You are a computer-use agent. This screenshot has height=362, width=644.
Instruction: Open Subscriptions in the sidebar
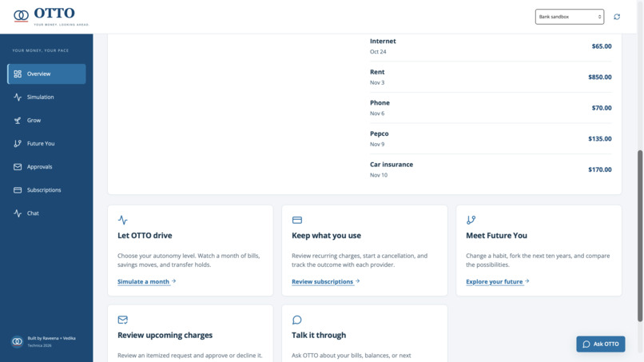[x=46, y=190]
